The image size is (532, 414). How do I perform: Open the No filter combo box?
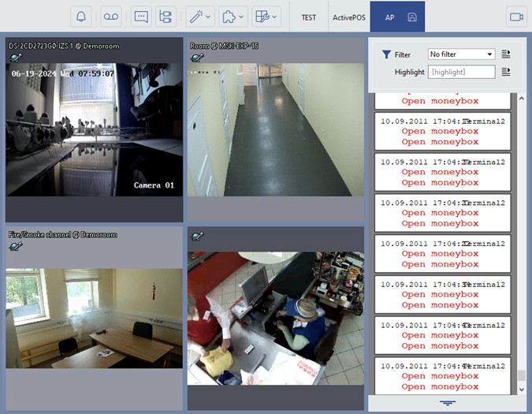(461, 54)
